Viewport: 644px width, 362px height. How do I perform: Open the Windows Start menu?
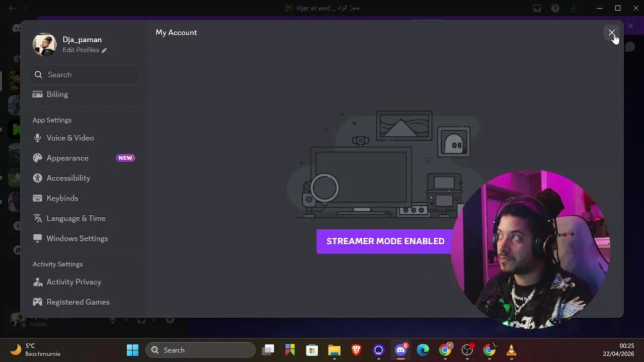point(132,350)
